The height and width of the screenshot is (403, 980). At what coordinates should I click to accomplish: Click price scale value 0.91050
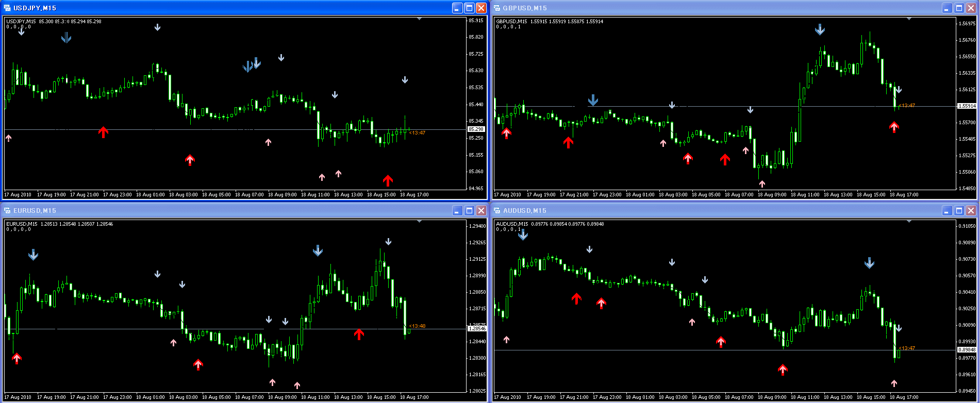click(967, 226)
